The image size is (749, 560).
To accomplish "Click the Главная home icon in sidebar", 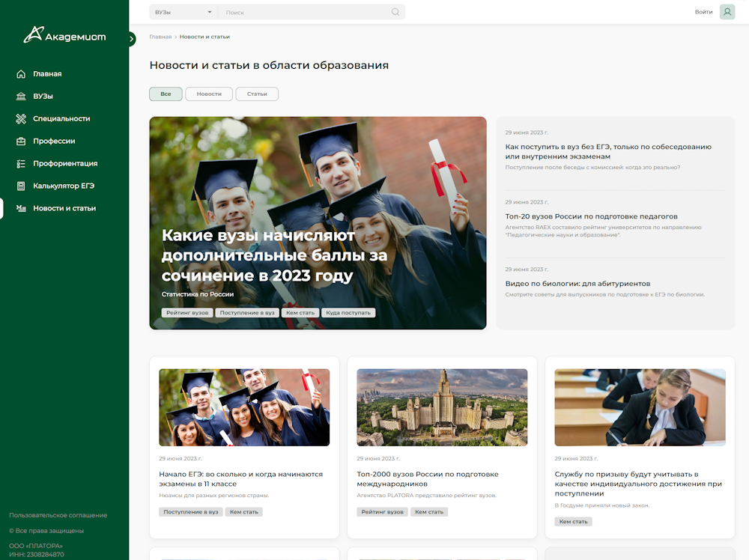I will coord(21,74).
